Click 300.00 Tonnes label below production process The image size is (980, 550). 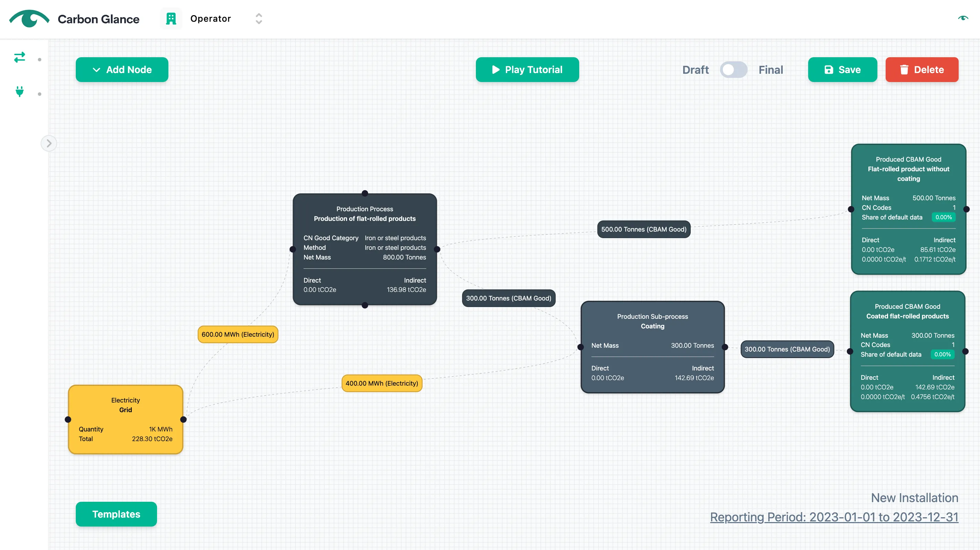click(509, 298)
